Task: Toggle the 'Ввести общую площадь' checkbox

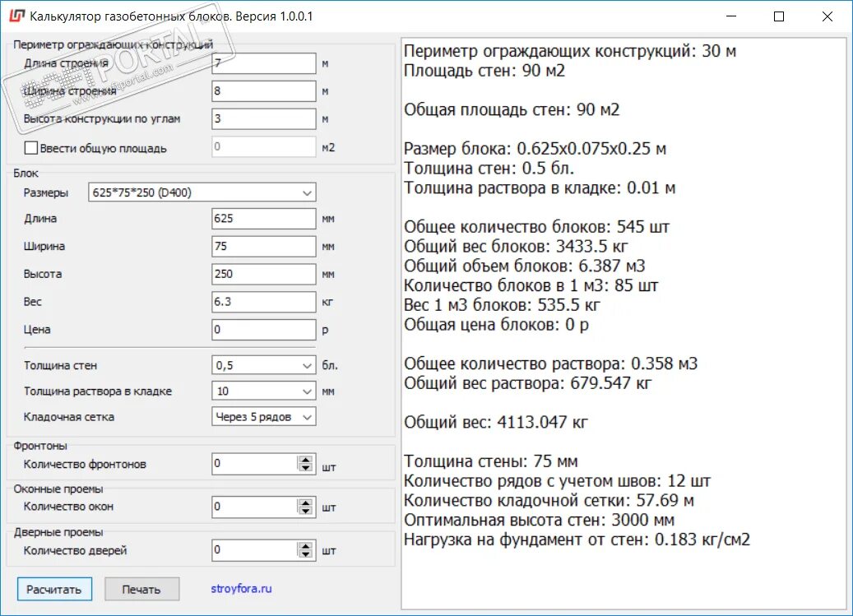Action: (31, 147)
